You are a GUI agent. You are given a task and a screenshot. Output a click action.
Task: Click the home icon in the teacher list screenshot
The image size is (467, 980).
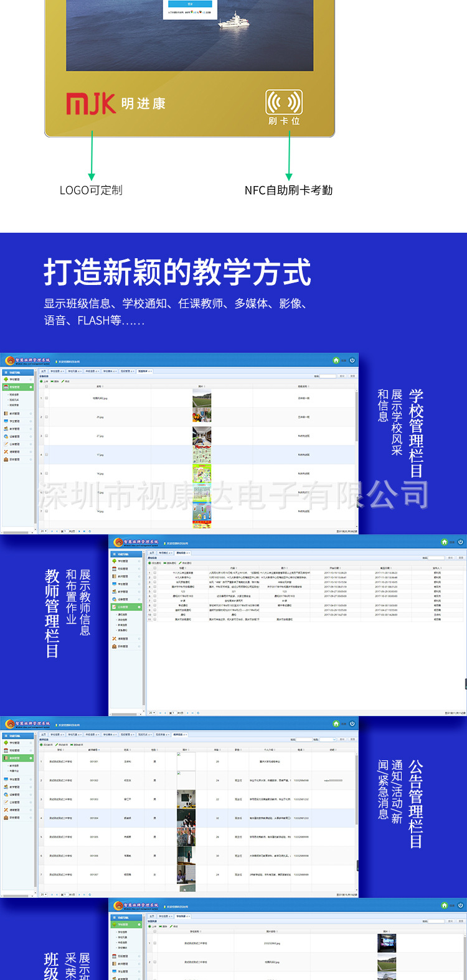pos(336,723)
